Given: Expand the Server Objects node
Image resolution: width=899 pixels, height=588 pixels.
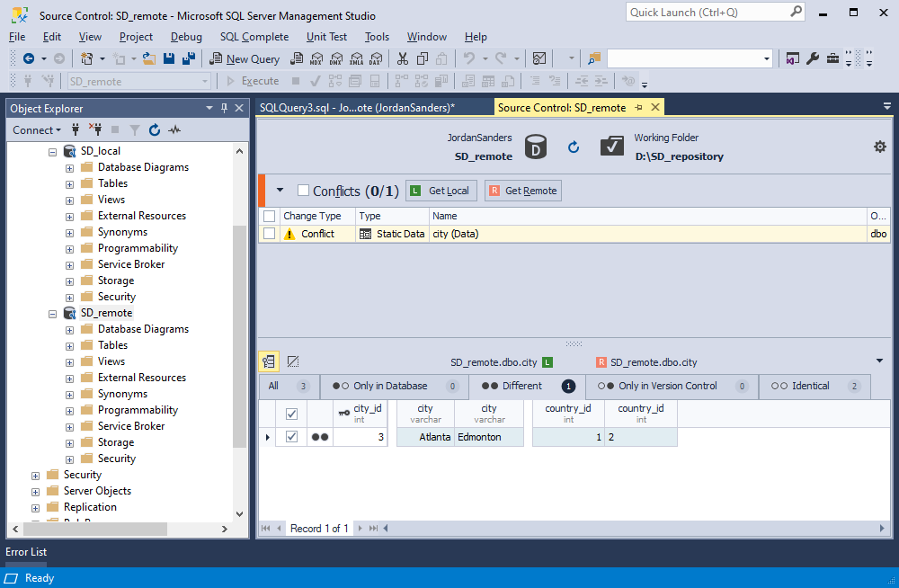Looking at the screenshot, I should [36, 492].
